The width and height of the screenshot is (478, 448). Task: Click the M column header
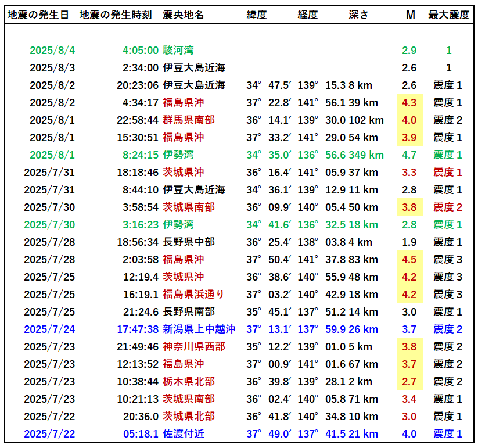(x=411, y=15)
